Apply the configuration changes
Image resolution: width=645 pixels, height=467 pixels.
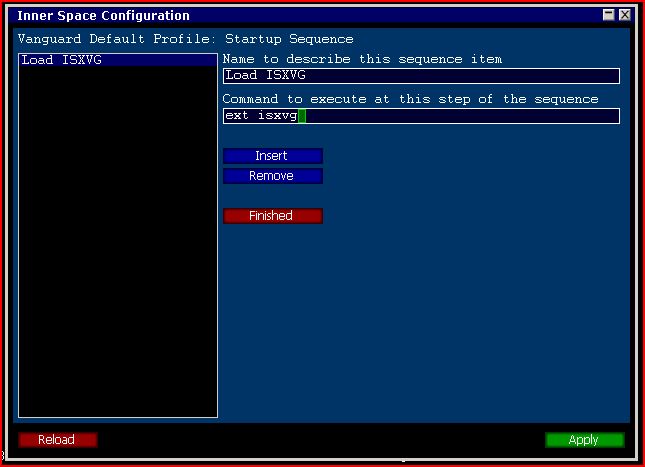tap(585, 440)
